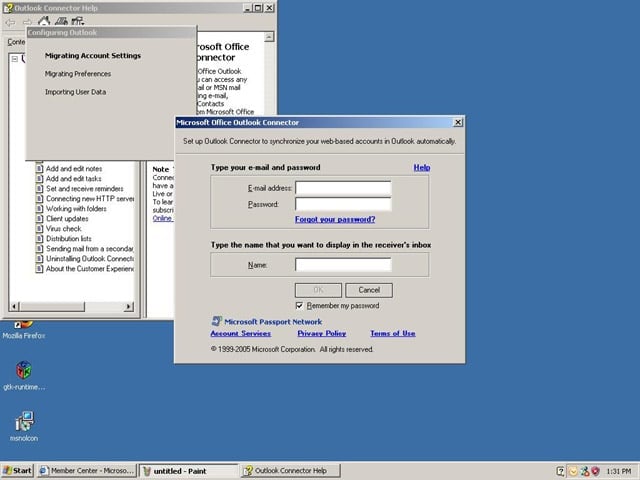Click the E-mail address input field
Screen dimensions: 640x480
[343, 188]
